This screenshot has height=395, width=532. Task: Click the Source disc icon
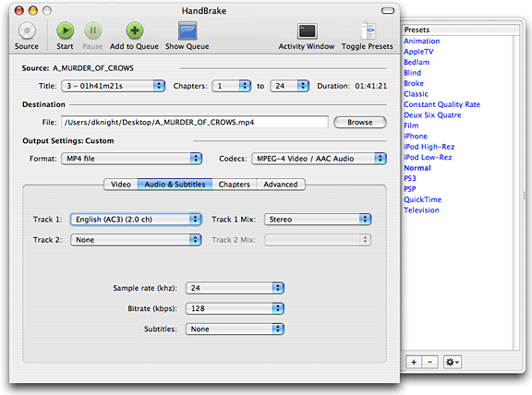[x=27, y=30]
